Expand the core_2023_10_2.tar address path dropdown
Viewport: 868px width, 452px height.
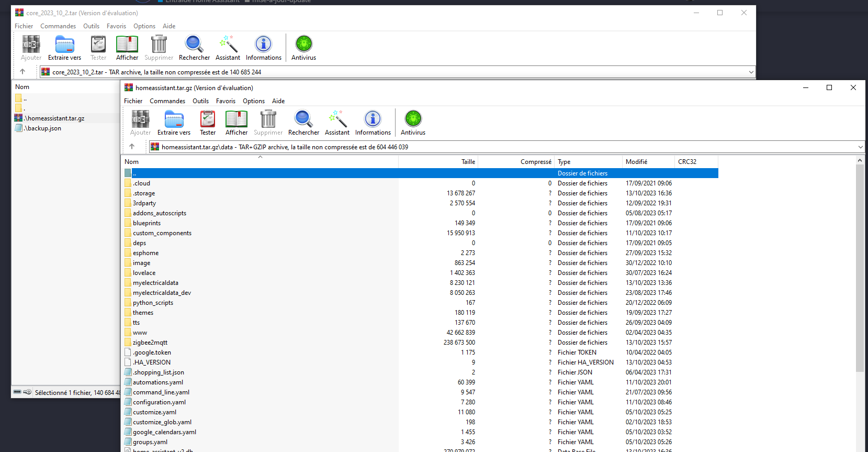tap(751, 72)
